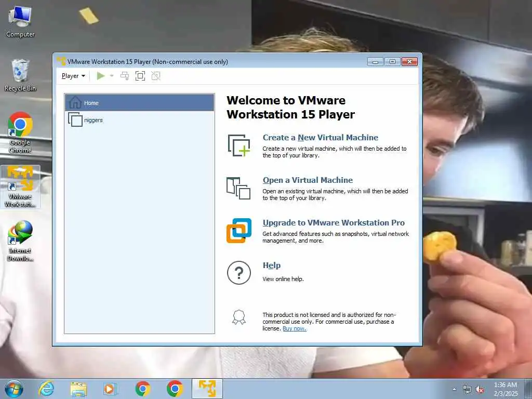Click the Show desktop button beside the clock

pos(528,389)
